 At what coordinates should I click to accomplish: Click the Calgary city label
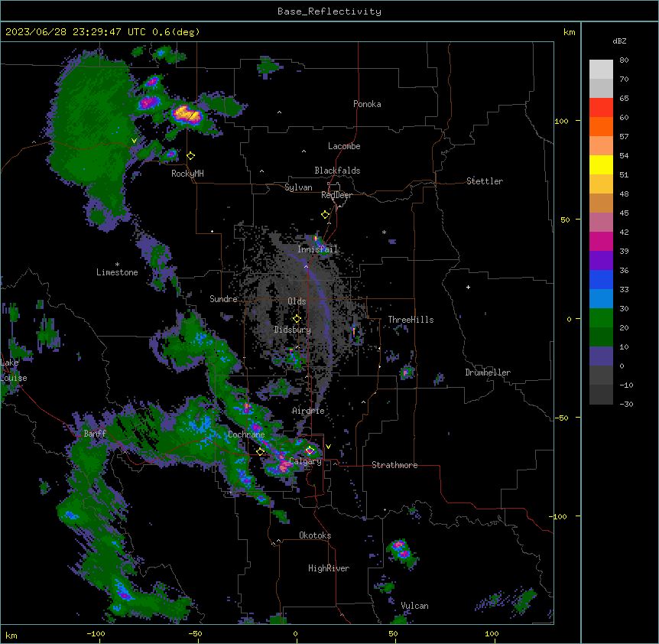(x=306, y=461)
